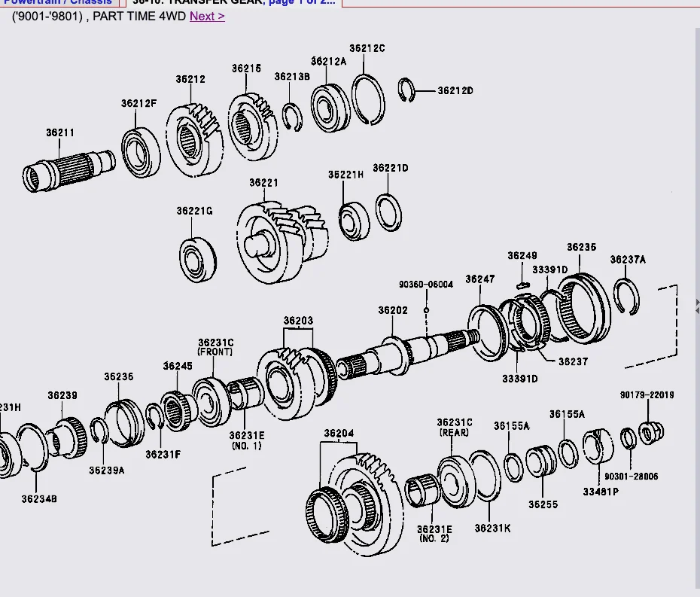Viewport: 700px width, 597px height.
Task: Click part number 36236 label
Action: coord(119,376)
